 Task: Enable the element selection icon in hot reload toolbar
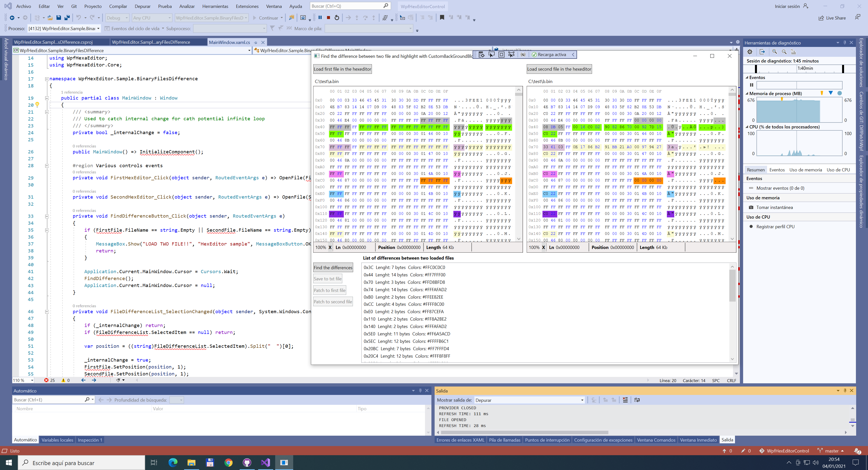491,54
